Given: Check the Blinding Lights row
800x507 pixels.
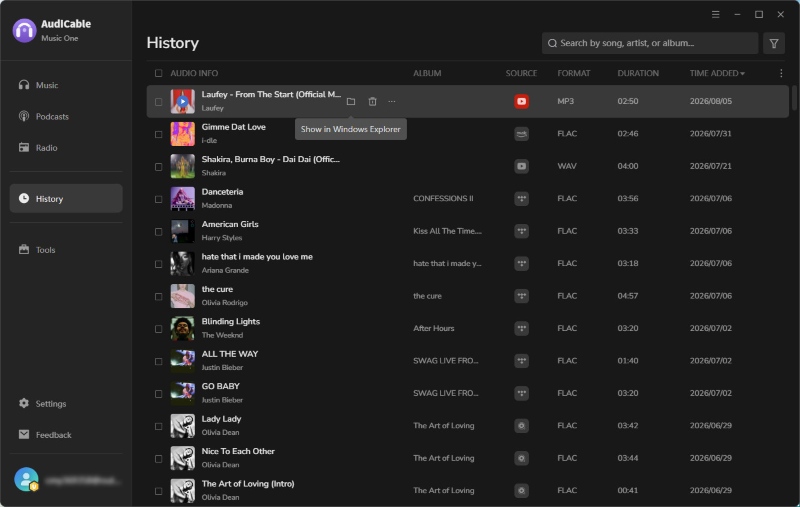Looking at the screenshot, I should (159, 329).
